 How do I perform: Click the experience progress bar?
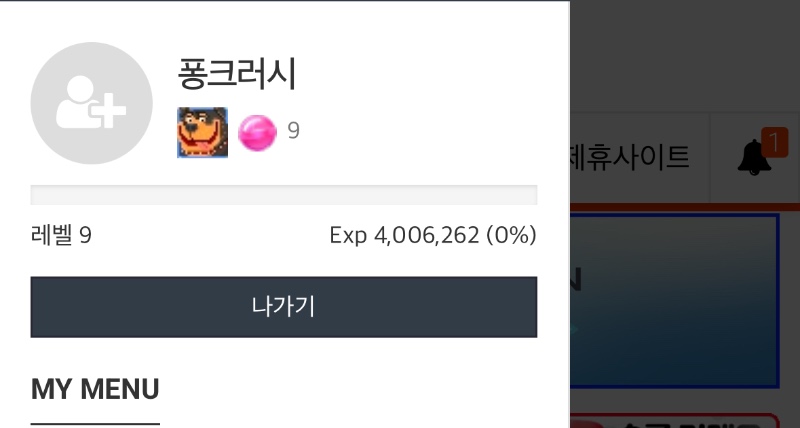pyautogui.click(x=284, y=195)
